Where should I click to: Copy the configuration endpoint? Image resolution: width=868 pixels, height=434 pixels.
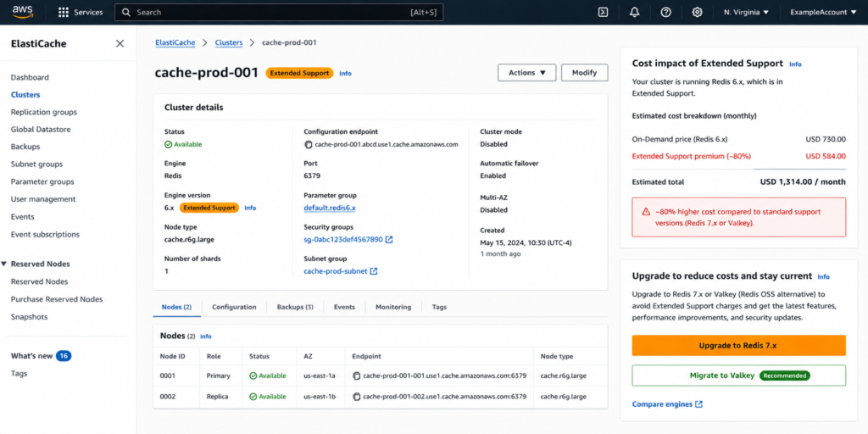(309, 144)
